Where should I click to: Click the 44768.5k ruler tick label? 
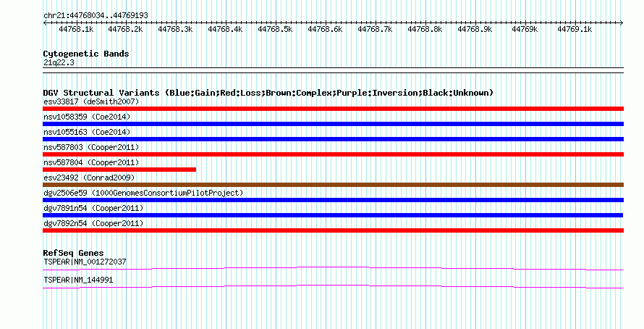pos(275,29)
